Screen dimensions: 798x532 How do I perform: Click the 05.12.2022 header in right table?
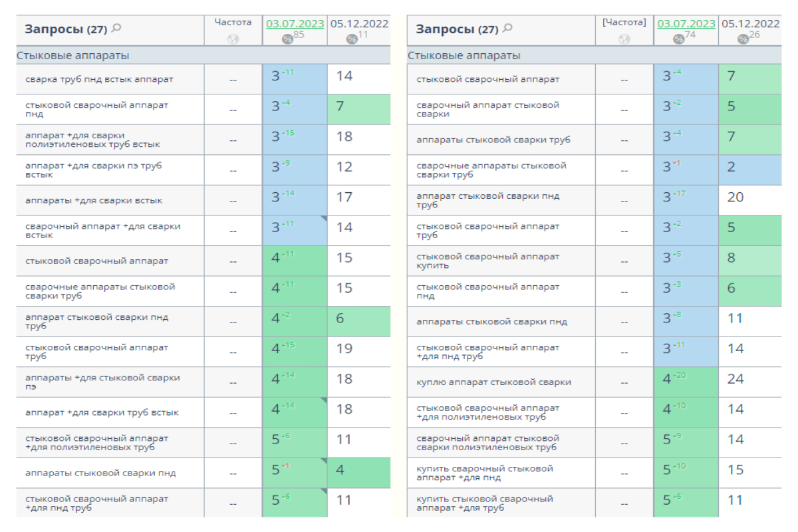pyautogui.click(x=750, y=24)
